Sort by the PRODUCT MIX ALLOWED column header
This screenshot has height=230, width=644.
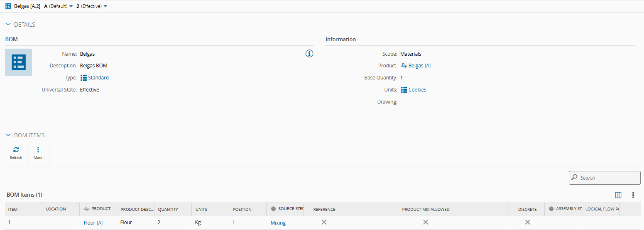(x=424, y=209)
